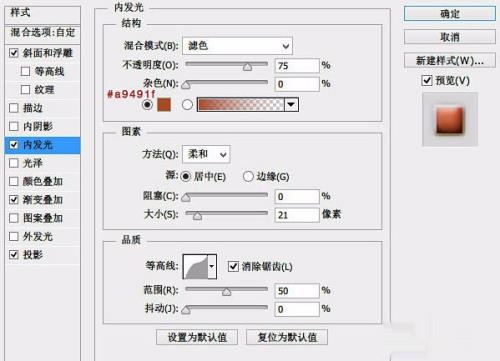Open the 混合模式 滤色 dropdown
The height and width of the screenshot is (361, 500).
pos(237,46)
